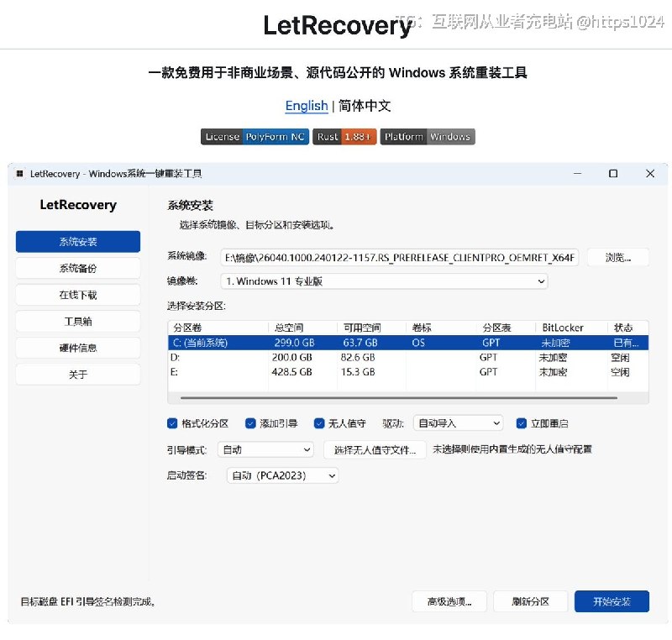The width and height of the screenshot is (672, 640).
Task: Open the 引导模式 自动 dropdown
Action: point(265,450)
